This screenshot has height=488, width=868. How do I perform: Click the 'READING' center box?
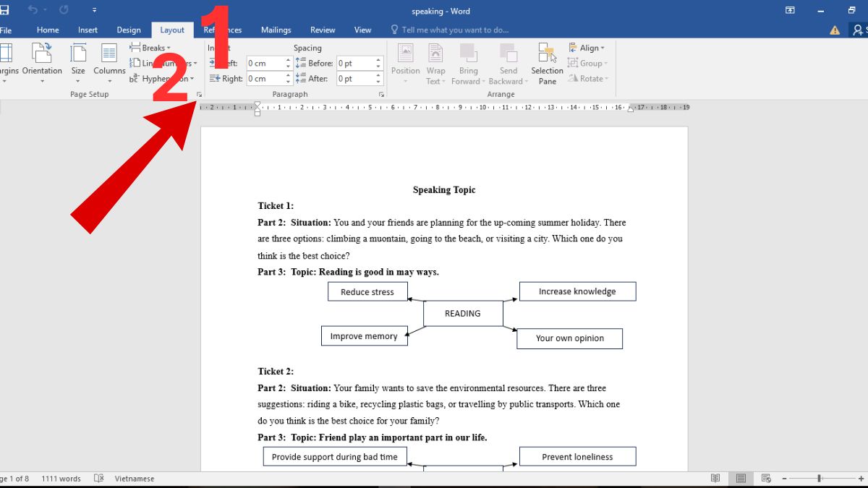click(x=463, y=314)
